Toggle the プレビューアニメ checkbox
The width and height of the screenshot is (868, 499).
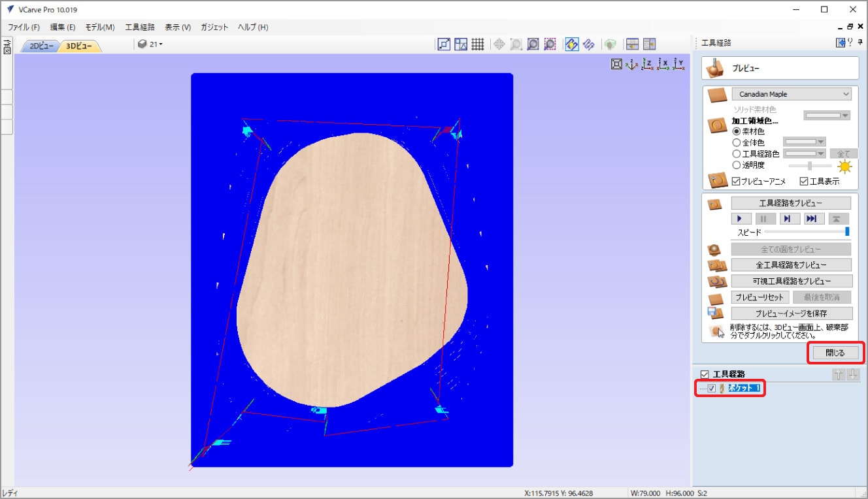[736, 182]
